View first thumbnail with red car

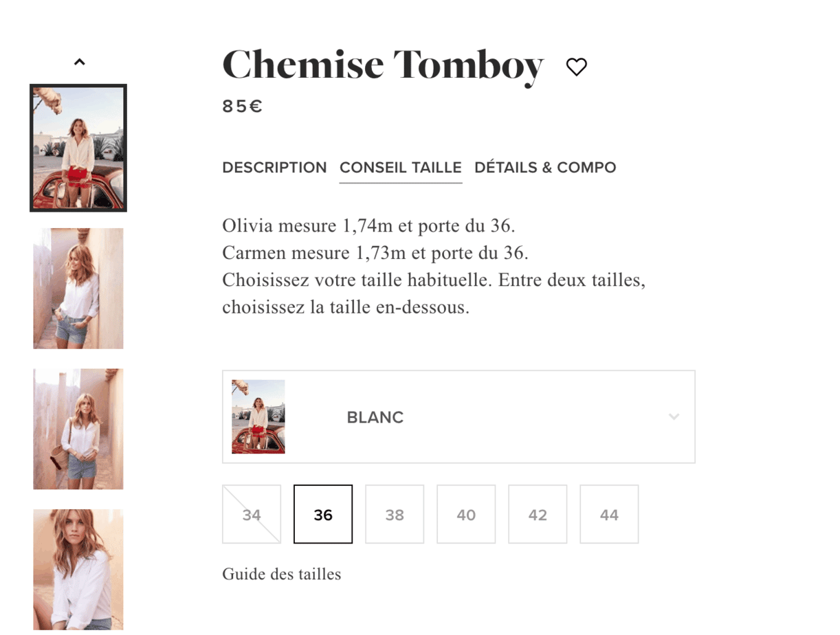pos(78,148)
